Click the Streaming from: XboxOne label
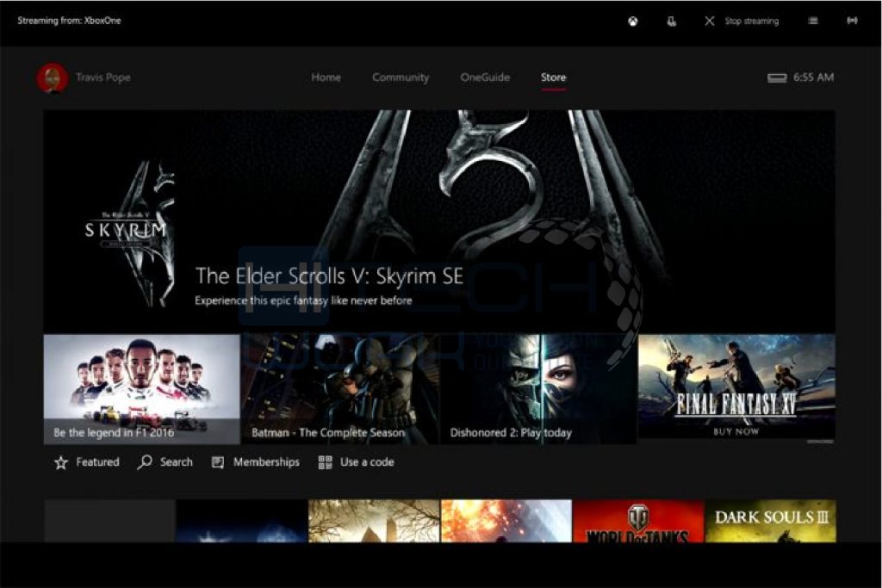This screenshot has width=882, height=588. (x=69, y=21)
